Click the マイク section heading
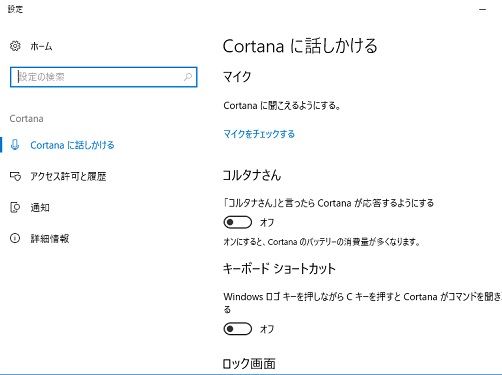 (237, 77)
